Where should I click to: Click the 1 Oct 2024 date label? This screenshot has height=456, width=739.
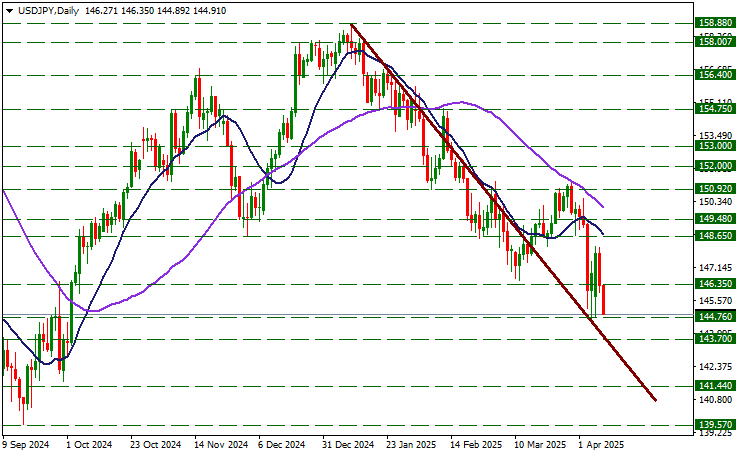[x=90, y=445]
